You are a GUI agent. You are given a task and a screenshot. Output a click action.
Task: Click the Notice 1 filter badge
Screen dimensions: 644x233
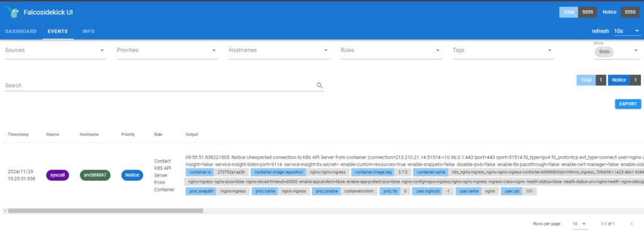pos(625,80)
